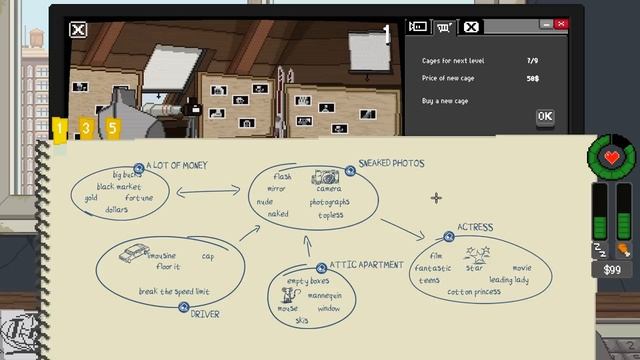Click the word 'mirror'
The height and width of the screenshot is (360, 640).
(x=276, y=189)
